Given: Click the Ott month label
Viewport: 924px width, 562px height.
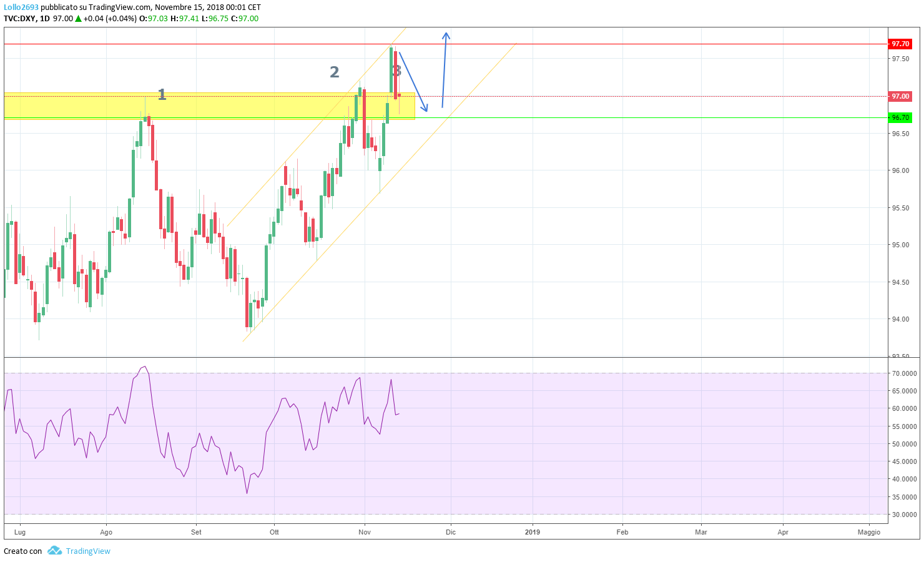Looking at the screenshot, I should tap(274, 532).
